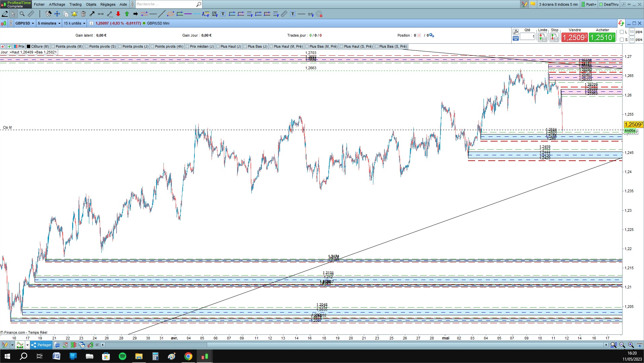Open the Réglages menu
Screen dimensions: 644x363
click(107, 4)
